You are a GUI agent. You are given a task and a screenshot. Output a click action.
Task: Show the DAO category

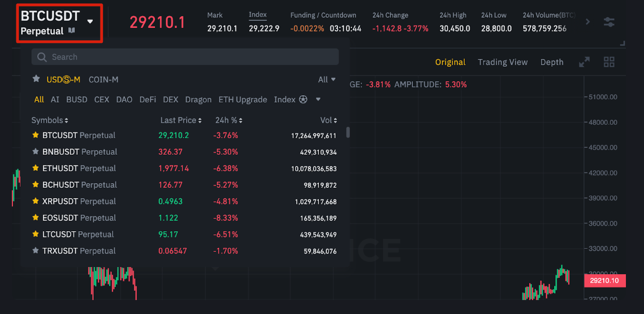(124, 99)
